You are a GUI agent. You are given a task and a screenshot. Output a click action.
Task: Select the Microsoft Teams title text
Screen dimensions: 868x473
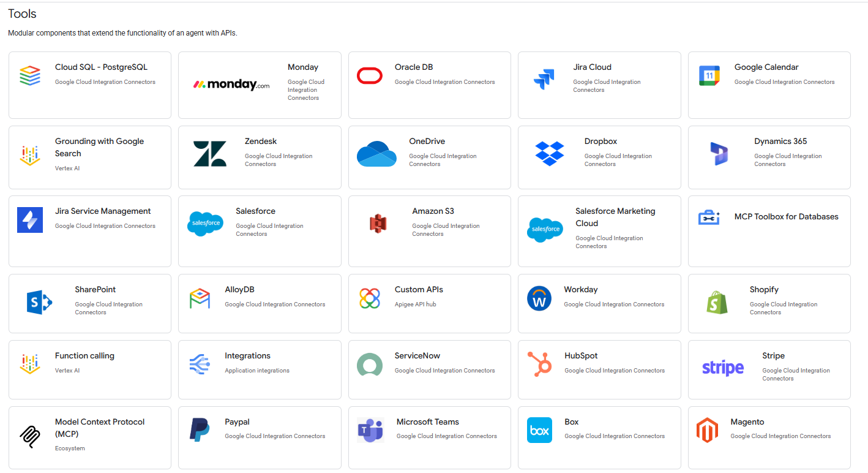[428, 422]
